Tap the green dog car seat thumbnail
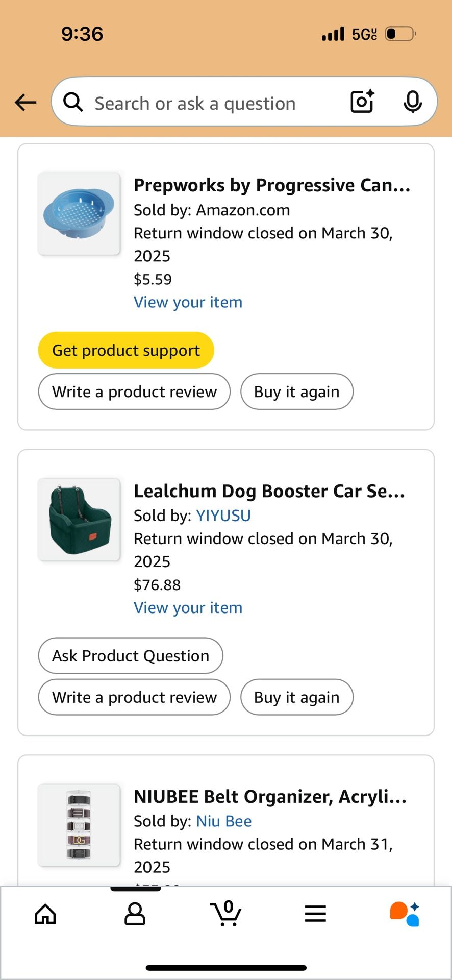This screenshot has height=980, width=452. [x=79, y=520]
